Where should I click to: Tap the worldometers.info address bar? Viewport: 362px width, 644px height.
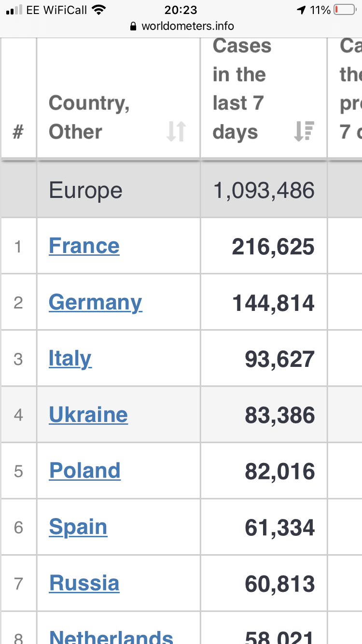pos(187,27)
